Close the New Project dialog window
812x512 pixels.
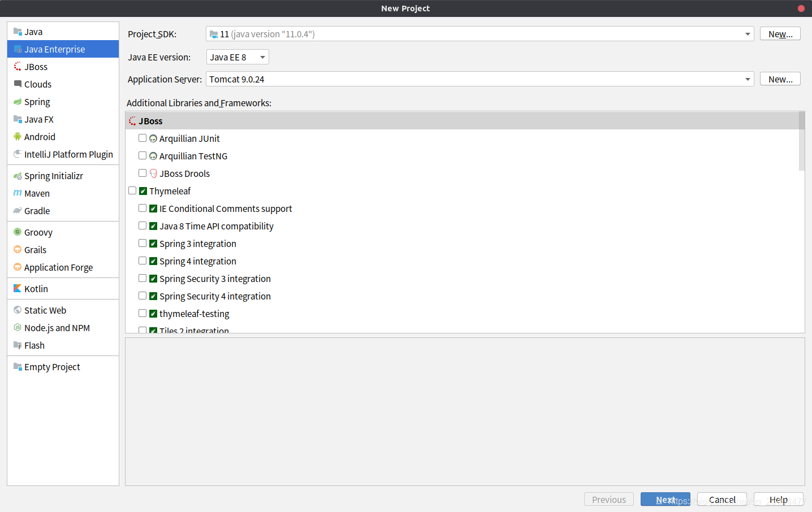801,8
